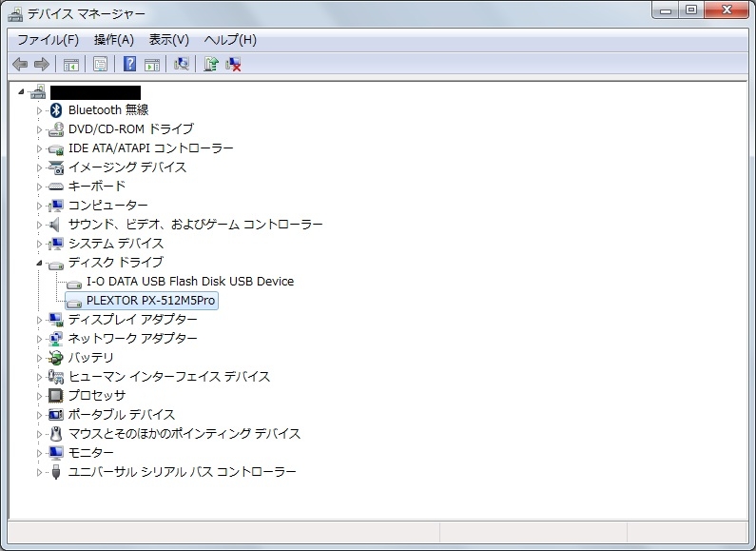Select PLEXTOR PX-512M5Pro drive entry
This screenshot has width=756, height=551.
(150, 301)
